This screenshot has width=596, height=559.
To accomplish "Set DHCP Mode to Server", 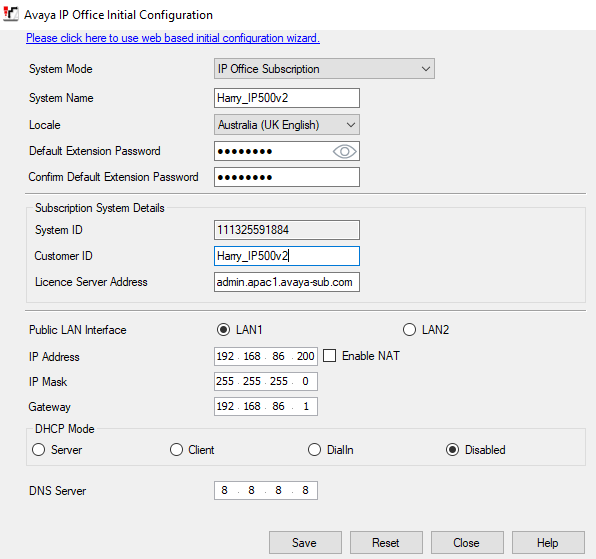I will pyautogui.click(x=39, y=450).
